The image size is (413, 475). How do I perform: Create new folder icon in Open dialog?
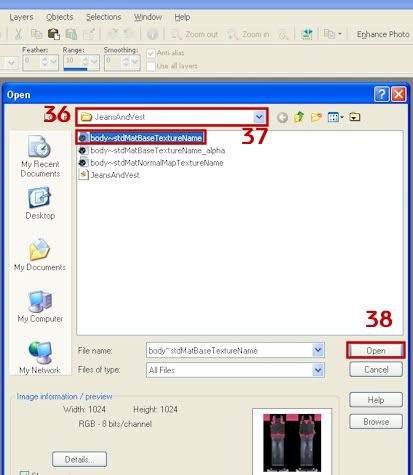316,117
